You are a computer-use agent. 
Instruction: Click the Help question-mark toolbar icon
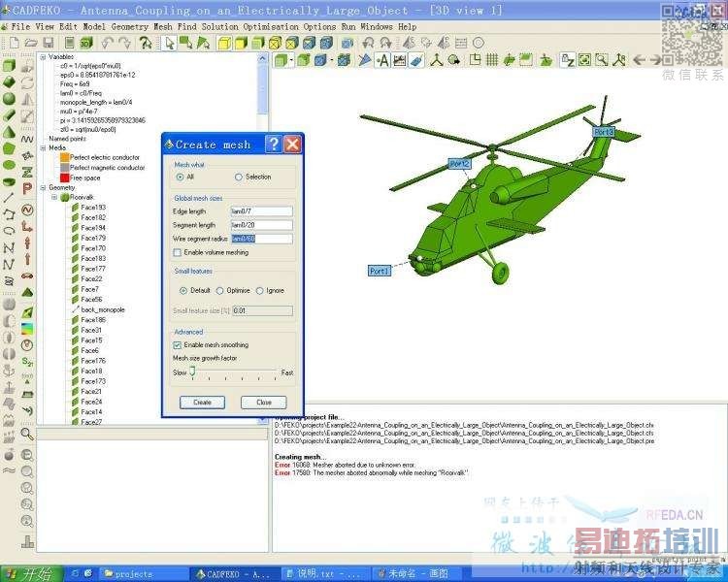tap(146, 43)
